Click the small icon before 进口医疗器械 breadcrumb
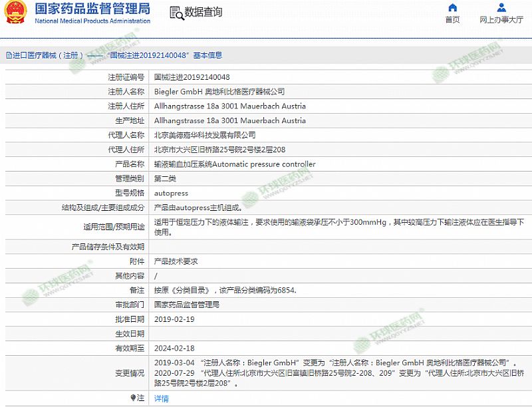 8,55
